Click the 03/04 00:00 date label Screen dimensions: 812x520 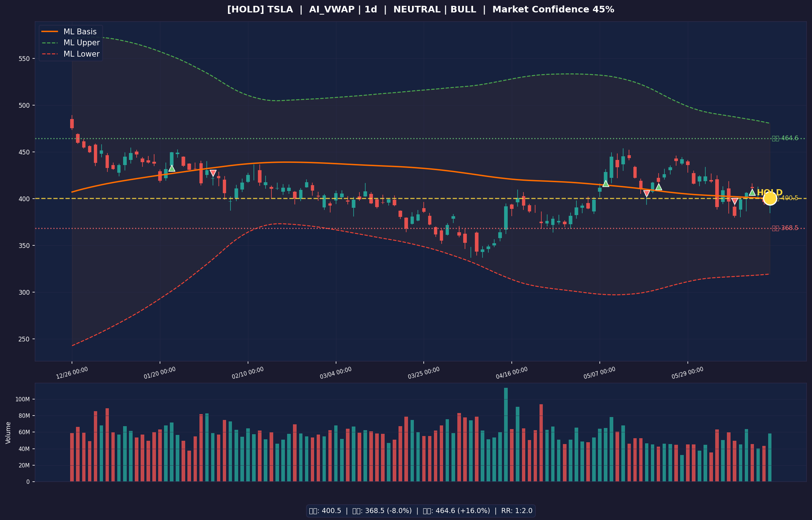(x=336, y=373)
